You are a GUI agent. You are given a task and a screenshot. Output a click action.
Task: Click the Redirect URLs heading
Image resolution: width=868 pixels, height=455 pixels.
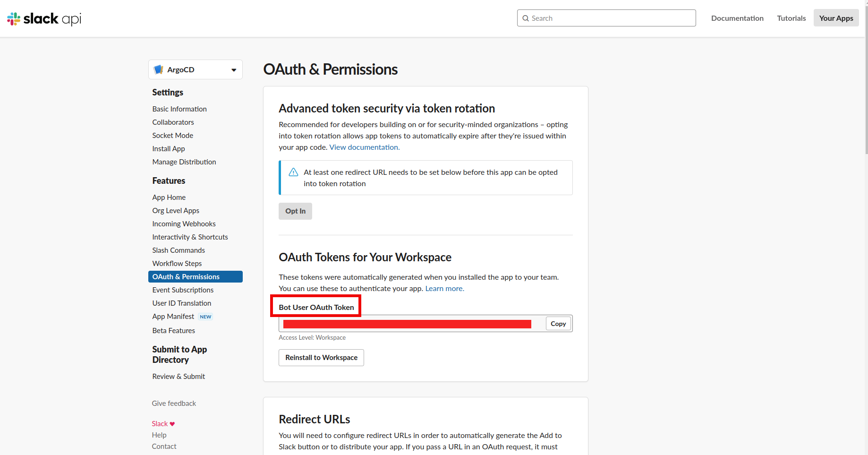pos(315,419)
